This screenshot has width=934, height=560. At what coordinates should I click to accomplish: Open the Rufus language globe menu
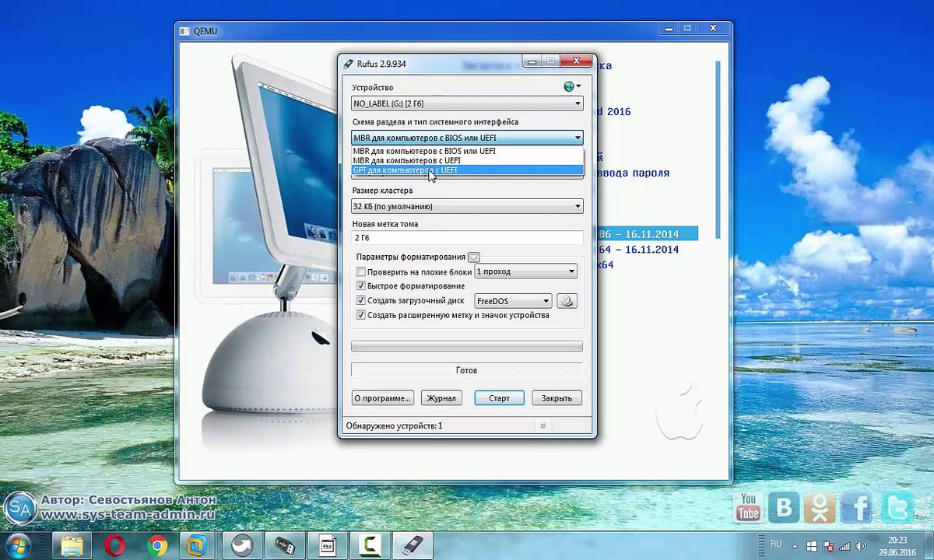[x=573, y=86]
